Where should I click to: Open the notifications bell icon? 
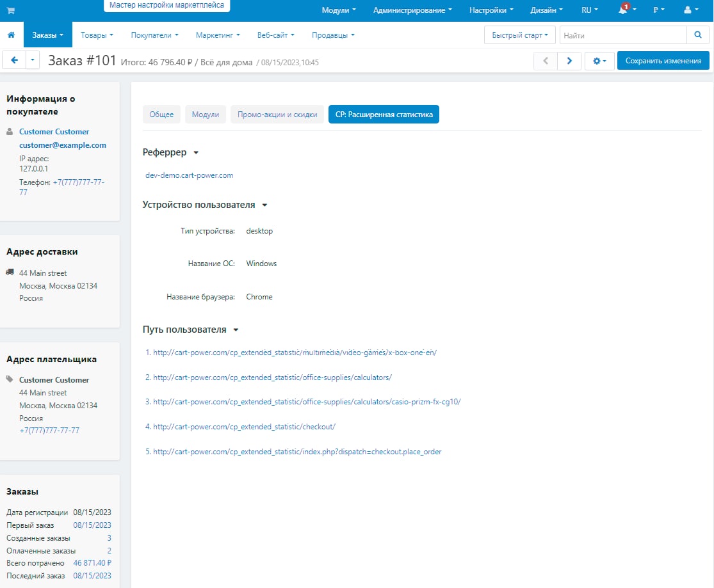click(623, 11)
